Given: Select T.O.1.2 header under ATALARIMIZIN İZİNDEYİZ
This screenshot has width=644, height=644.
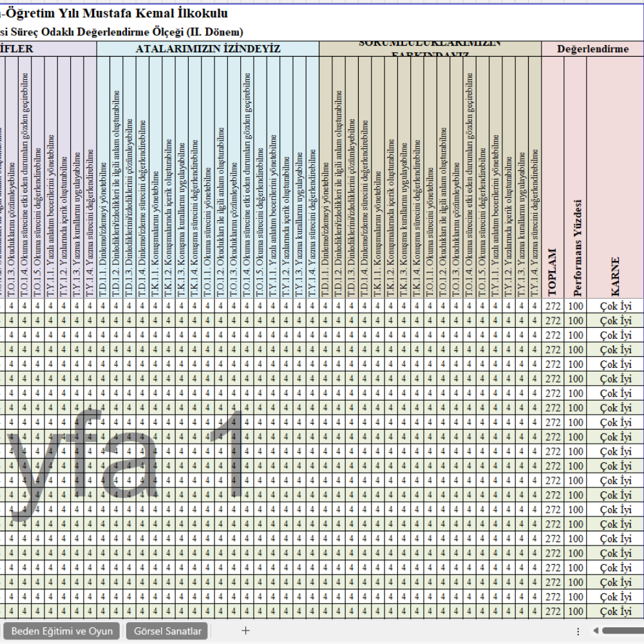Looking at the screenshot, I should [220, 178].
